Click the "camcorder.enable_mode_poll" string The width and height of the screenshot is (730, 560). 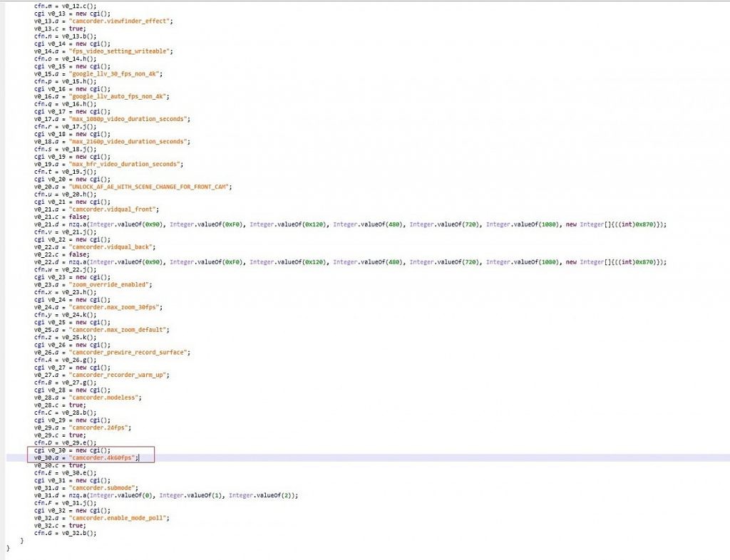118,518
